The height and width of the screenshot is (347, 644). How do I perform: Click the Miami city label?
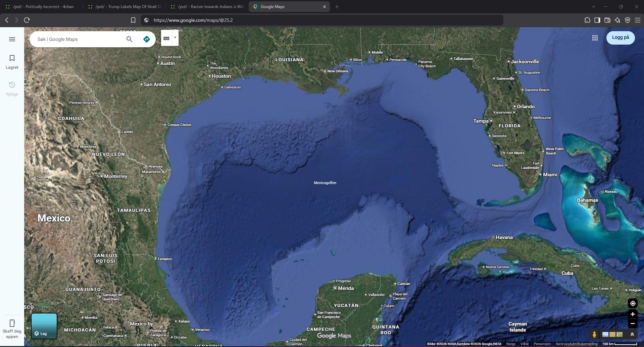point(550,175)
